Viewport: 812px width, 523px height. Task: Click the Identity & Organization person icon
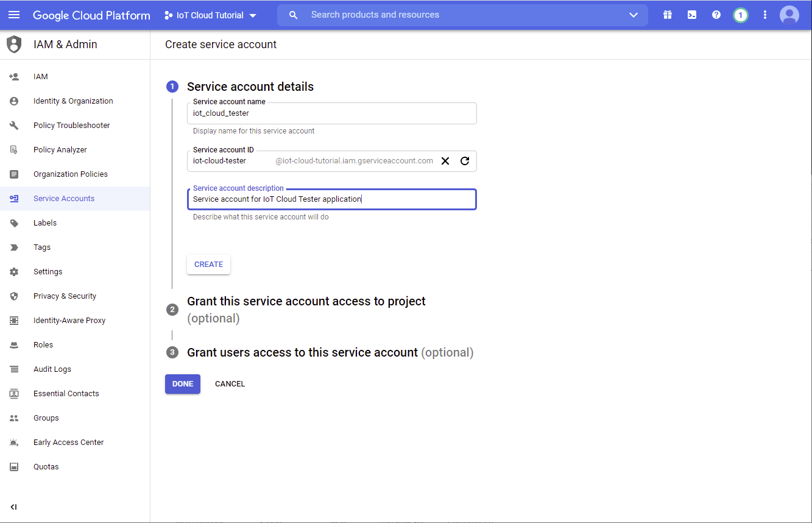coord(14,101)
